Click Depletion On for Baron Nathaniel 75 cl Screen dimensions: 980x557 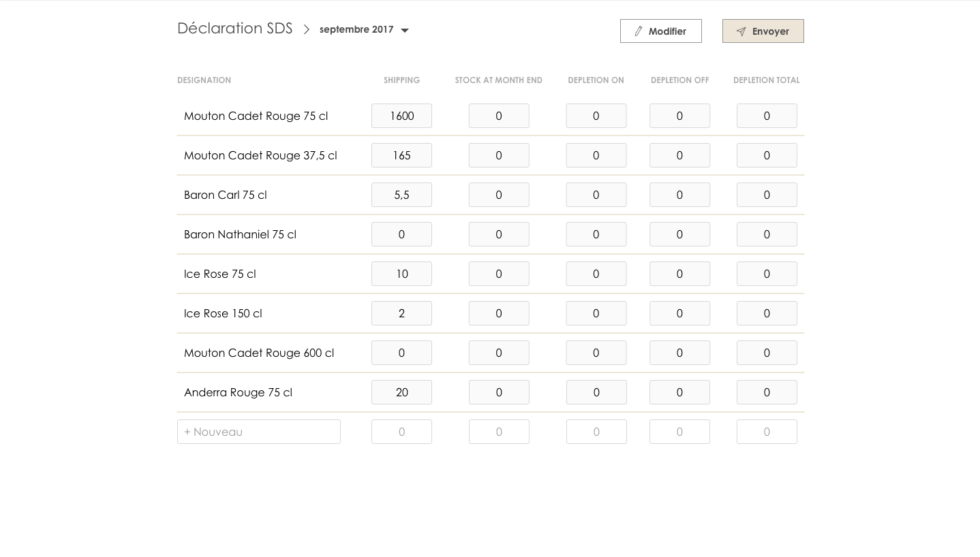point(596,234)
